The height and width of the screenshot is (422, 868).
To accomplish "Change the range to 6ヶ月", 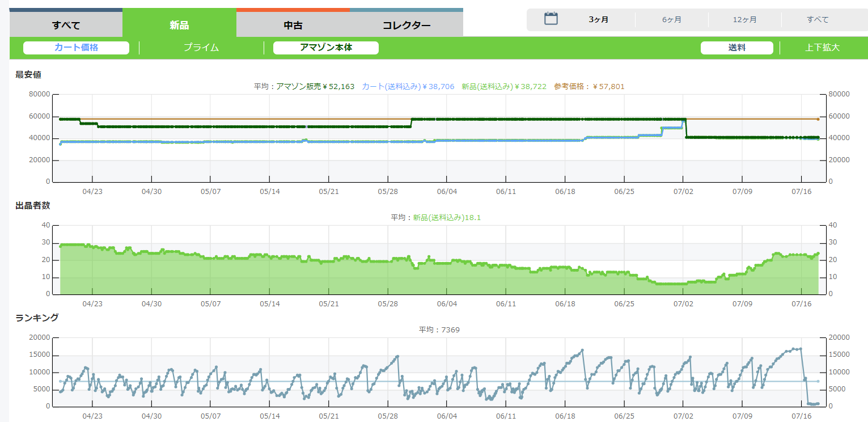I will pyautogui.click(x=671, y=19).
